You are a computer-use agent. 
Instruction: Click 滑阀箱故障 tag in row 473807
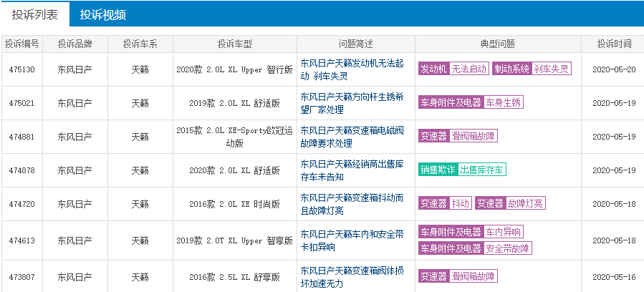[458, 276]
